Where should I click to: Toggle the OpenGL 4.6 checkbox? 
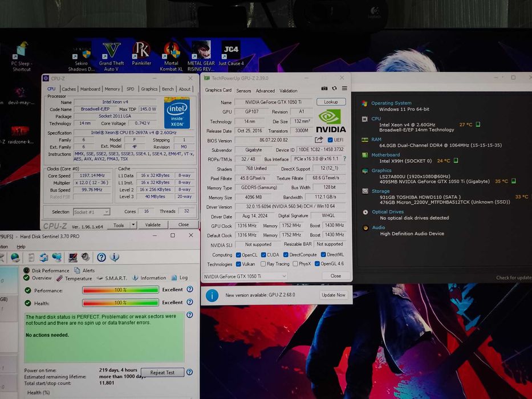point(317,263)
